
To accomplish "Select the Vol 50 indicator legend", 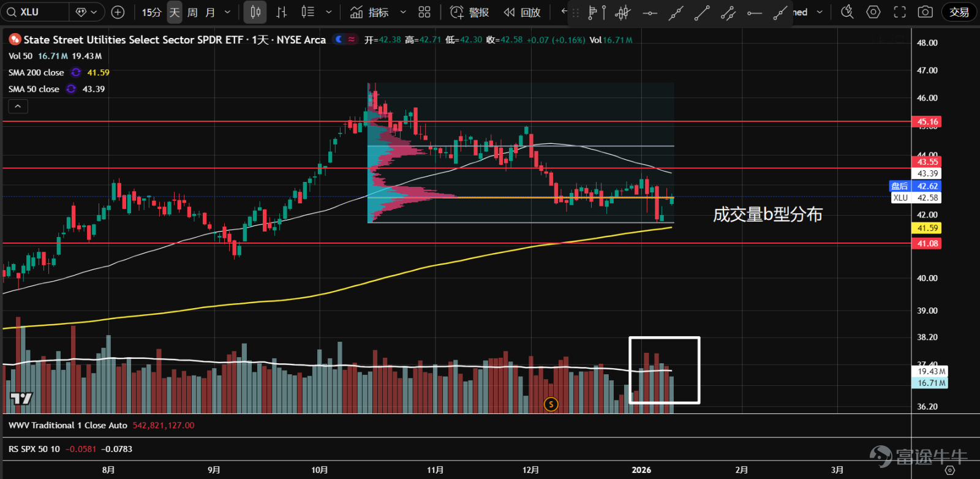I will [20, 56].
